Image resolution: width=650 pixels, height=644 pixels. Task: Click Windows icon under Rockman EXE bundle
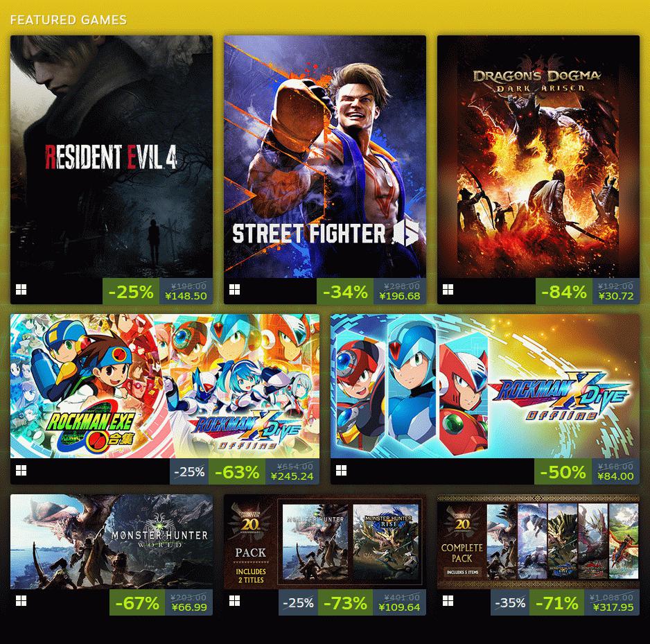21,470
